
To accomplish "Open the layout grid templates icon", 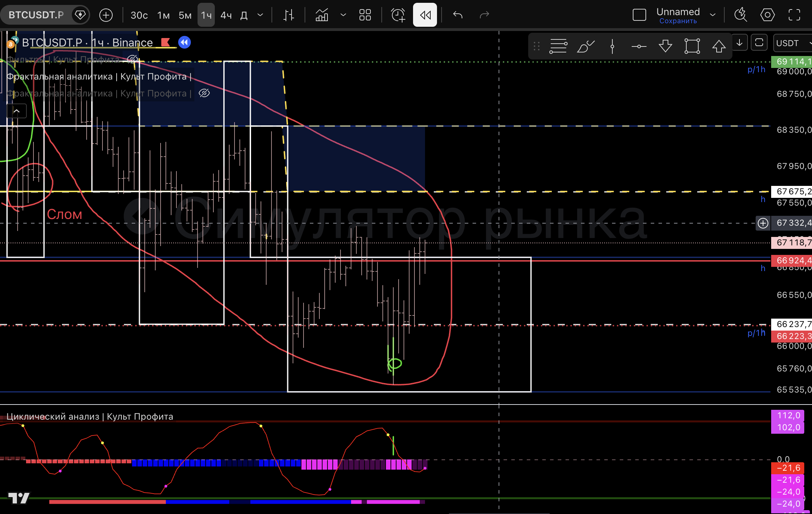I will coord(365,15).
